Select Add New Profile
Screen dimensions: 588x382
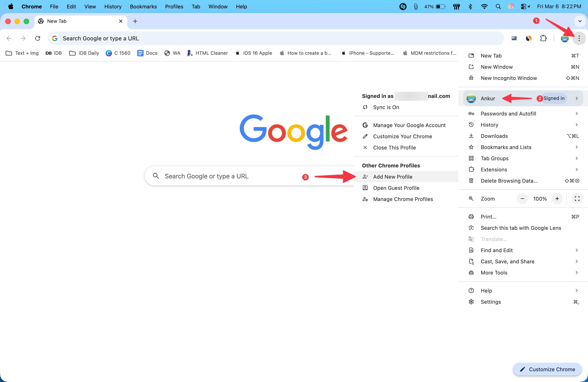tap(393, 177)
